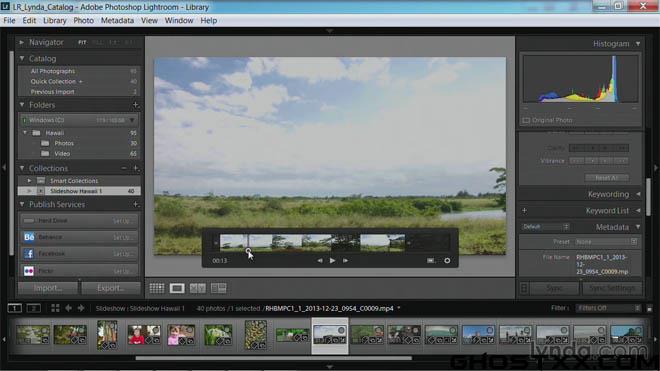Click the video scrubber playhead
This screenshot has height=371, width=660.
248,251
